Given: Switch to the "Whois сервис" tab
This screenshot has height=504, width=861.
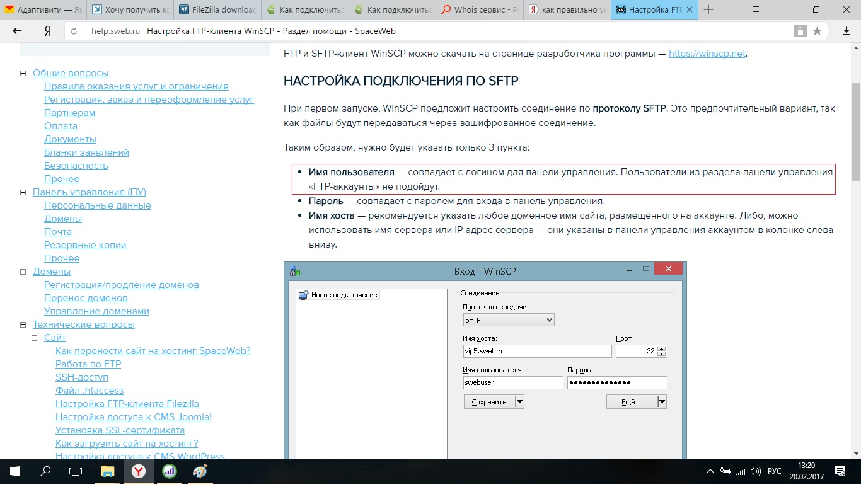Looking at the screenshot, I should (x=480, y=10).
